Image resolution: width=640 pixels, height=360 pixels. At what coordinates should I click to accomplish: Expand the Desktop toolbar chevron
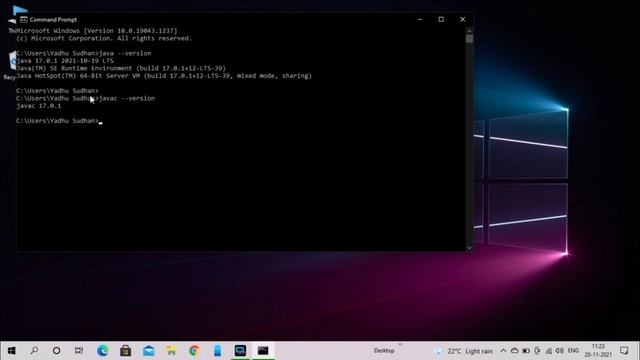click(x=400, y=345)
